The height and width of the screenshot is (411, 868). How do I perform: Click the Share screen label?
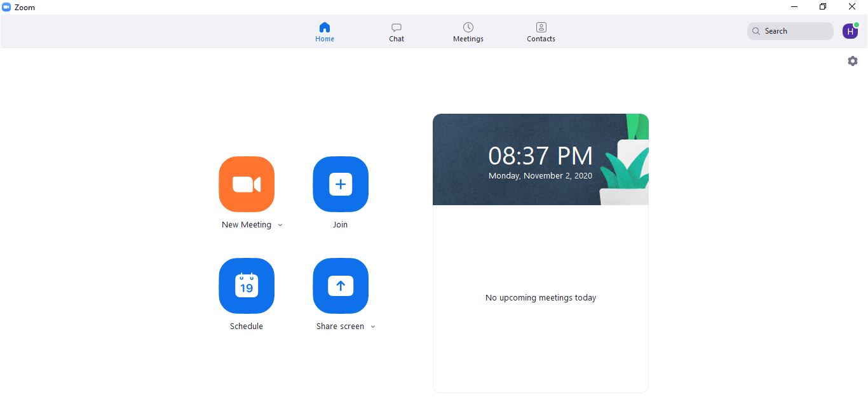[341, 327]
